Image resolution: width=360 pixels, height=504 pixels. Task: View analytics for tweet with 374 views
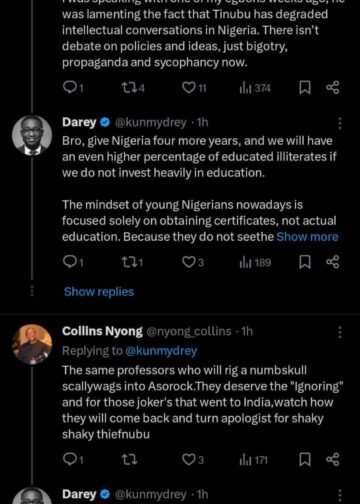255,88
